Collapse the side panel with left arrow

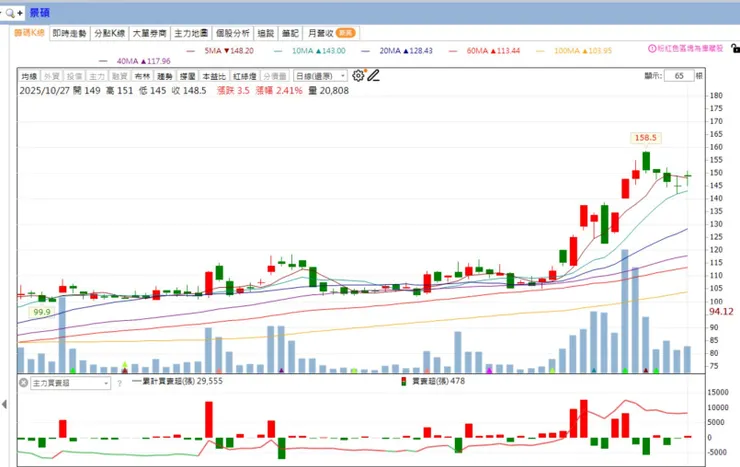pyautogui.click(x=4, y=404)
